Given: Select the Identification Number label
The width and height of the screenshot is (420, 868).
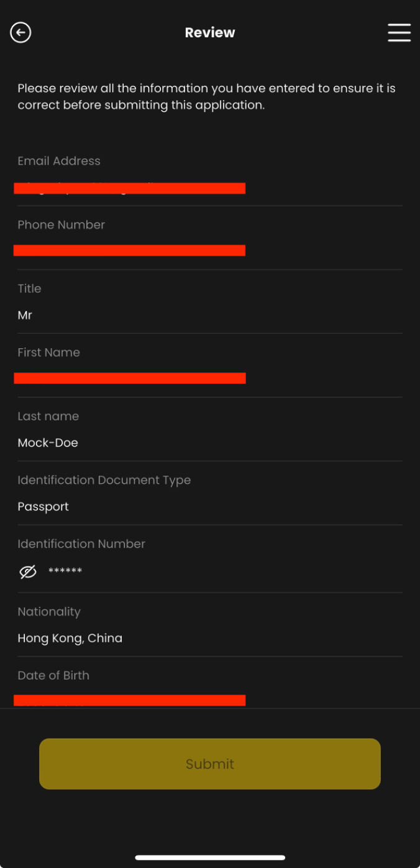Looking at the screenshot, I should [81, 544].
